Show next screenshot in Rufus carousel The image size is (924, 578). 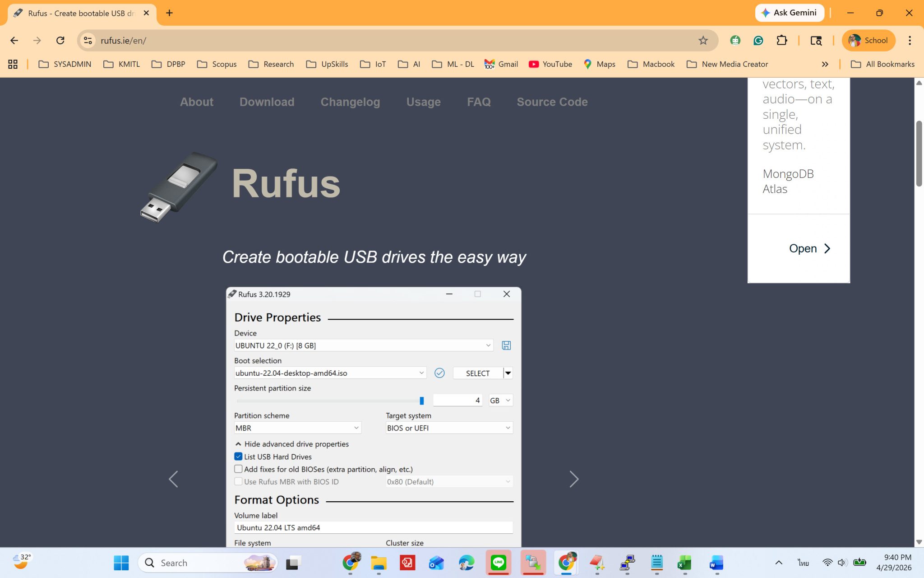coord(573,479)
